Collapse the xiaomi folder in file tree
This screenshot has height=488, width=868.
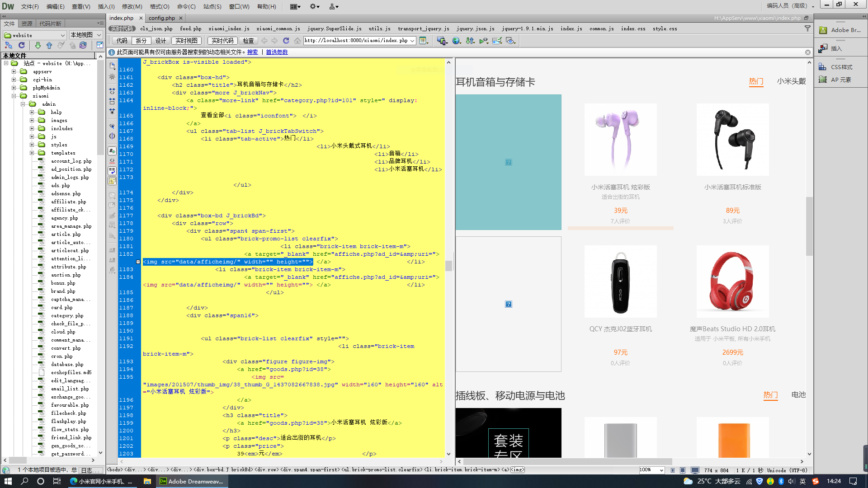[x=14, y=96]
